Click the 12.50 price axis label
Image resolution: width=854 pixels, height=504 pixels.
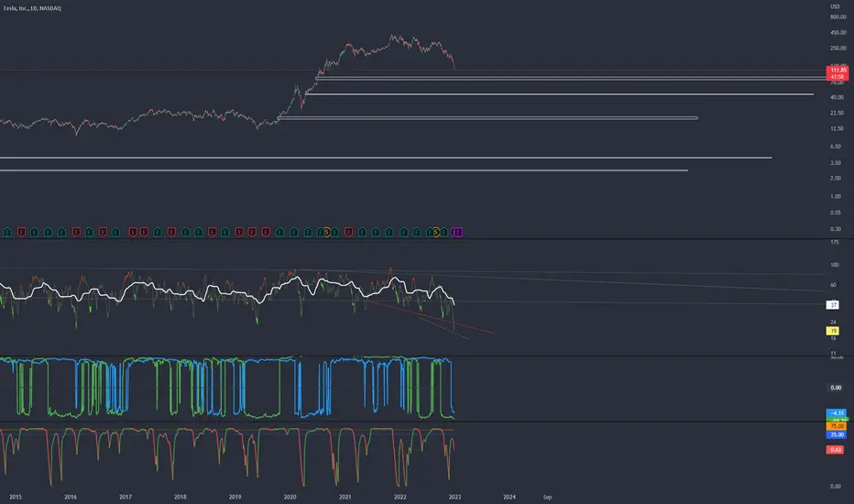(x=836, y=128)
